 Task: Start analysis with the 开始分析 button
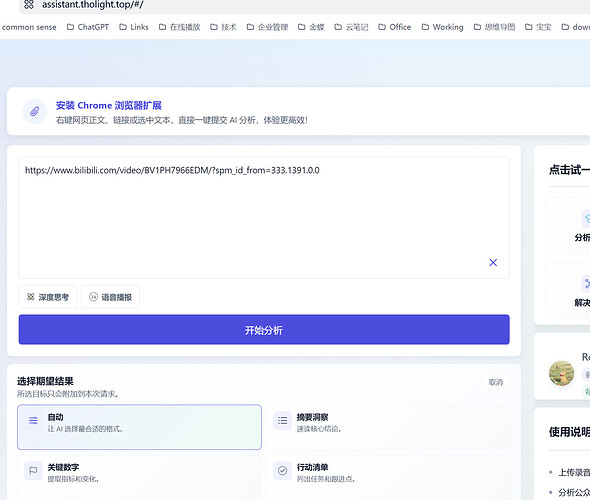click(x=264, y=330)
